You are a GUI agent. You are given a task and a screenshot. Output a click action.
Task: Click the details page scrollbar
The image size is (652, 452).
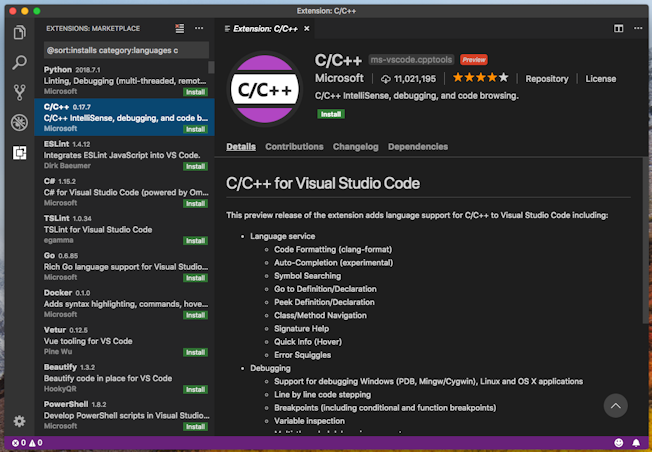[x=645, y=240]
